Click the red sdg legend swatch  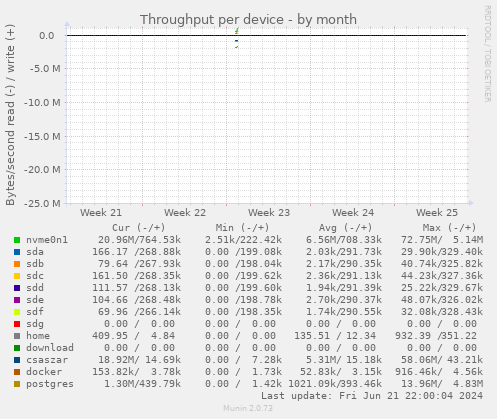[17, 324]
